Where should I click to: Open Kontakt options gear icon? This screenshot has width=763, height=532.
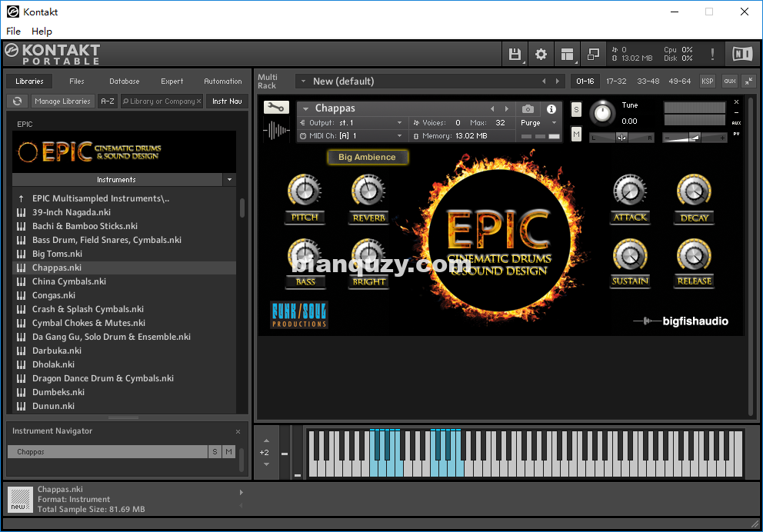[541, 54]
